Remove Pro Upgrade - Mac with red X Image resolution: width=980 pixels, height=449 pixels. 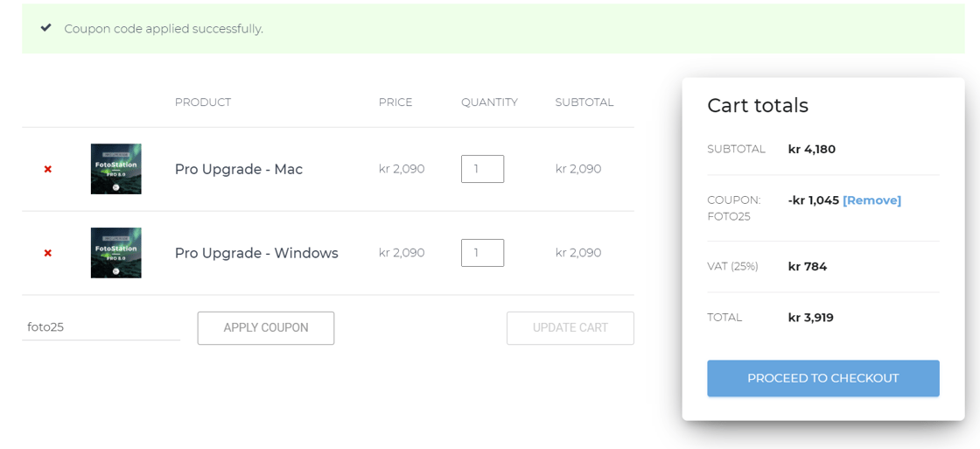(x=47, y=169)
